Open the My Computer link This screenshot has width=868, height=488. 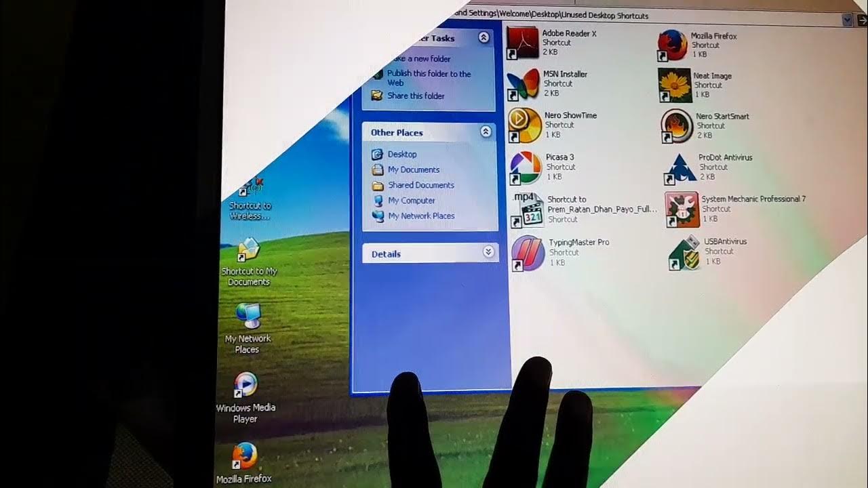point(412,201)
